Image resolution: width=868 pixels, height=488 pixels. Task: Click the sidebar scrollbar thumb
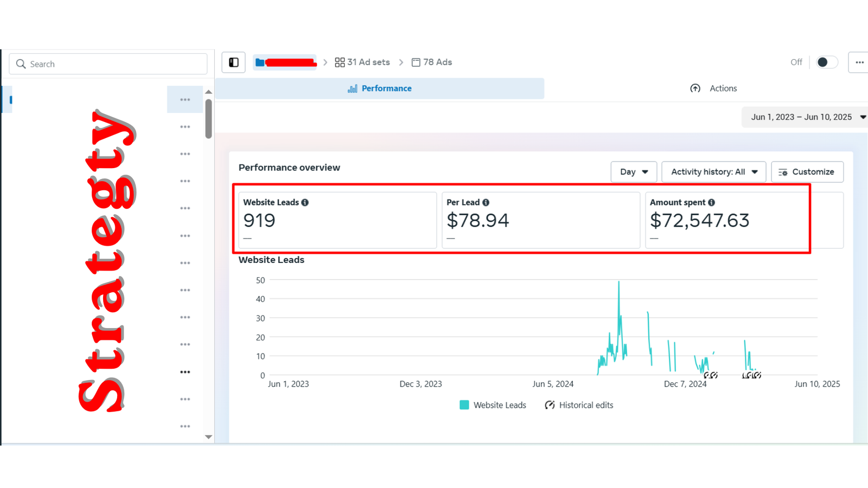tap(208, 119)
